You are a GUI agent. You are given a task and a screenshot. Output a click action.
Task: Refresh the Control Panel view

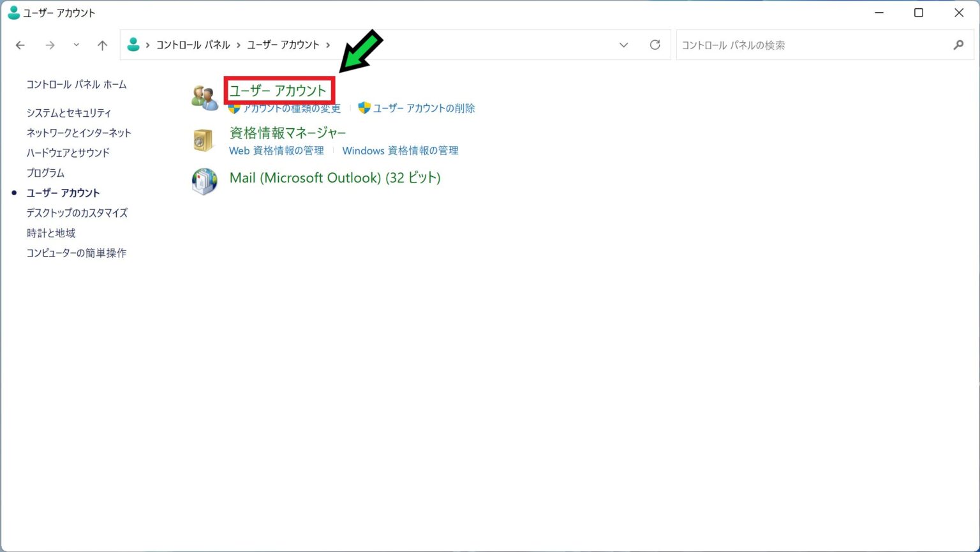655,45
